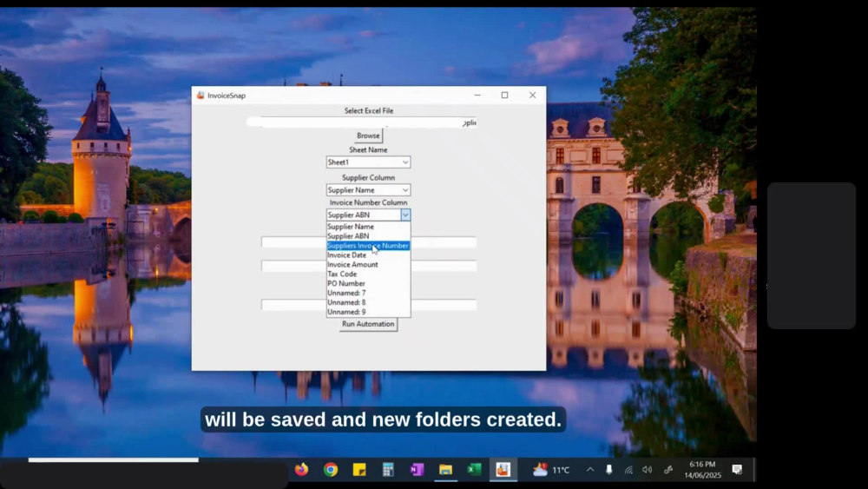The height and width of the screenshot is (489, 868).
Task: Open Sticky Notes on the taskbar
Action: click(359, 470)
